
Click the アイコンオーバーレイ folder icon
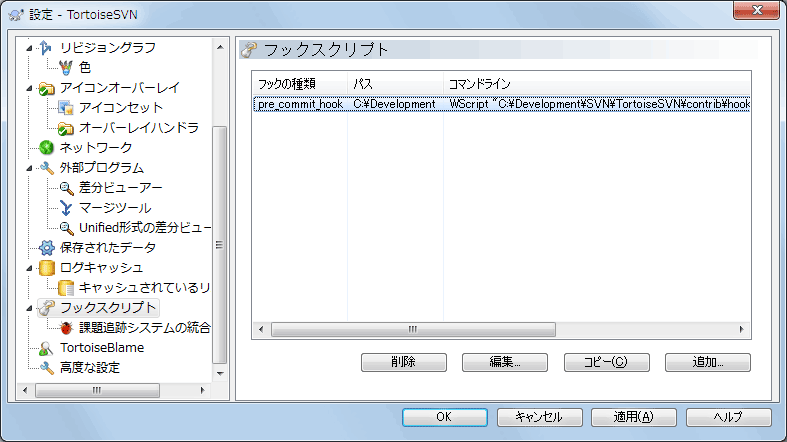tap(46, 88)
